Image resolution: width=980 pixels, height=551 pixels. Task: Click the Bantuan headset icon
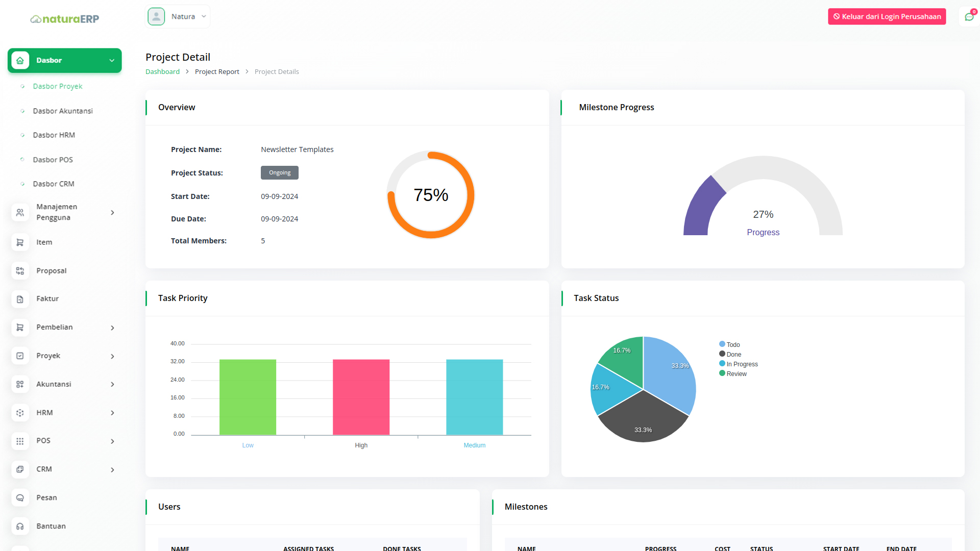click(x=20, y=526)
